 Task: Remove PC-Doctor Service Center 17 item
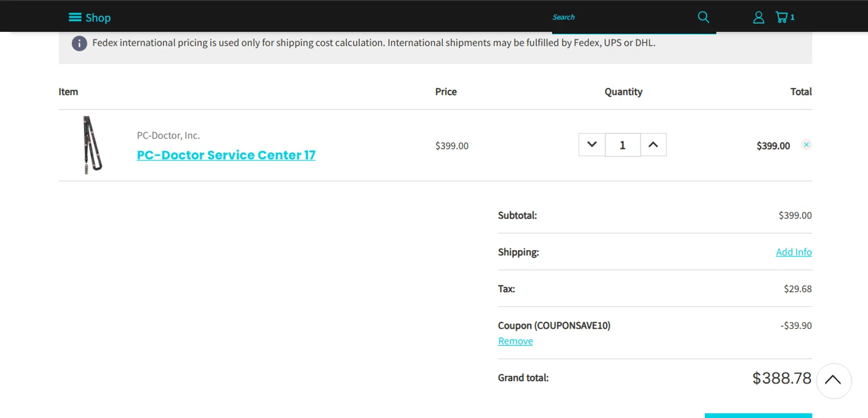(x=806, y=145)
